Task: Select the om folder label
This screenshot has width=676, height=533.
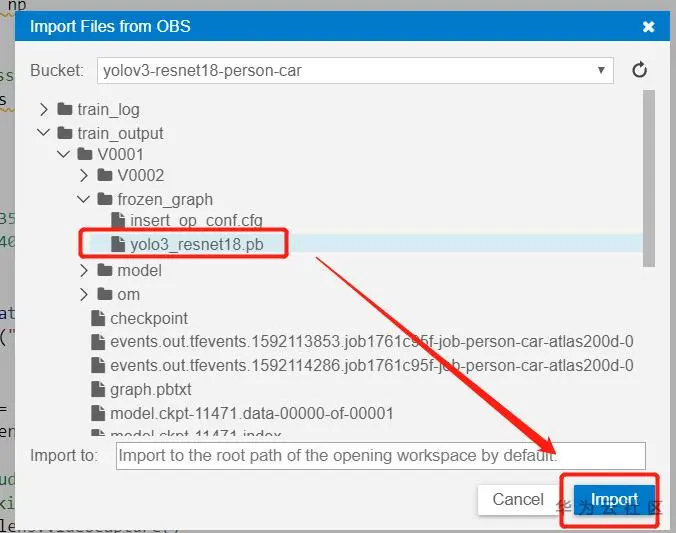Action: pos(128,295)
